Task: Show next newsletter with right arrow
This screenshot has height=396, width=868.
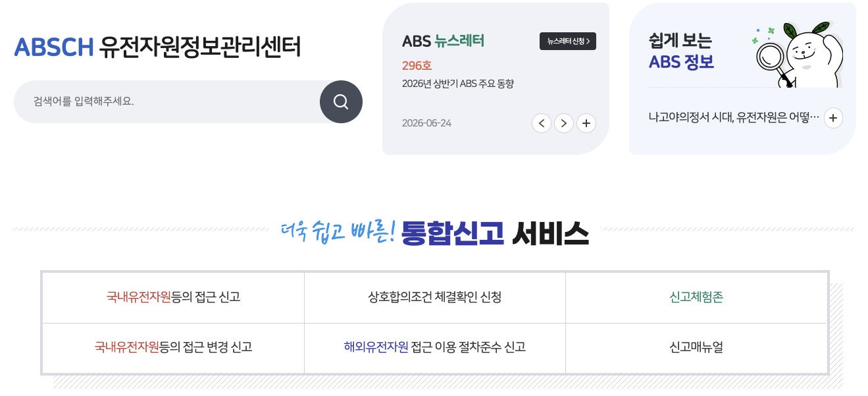Action: click(x=564, y=123)
